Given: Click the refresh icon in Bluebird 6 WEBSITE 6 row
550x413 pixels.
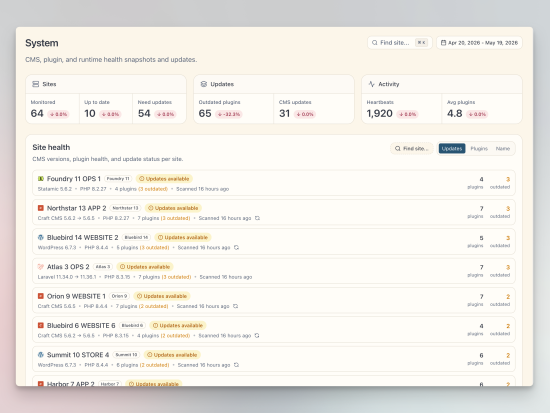Looking at the screenshot, I should pos(257,335).
